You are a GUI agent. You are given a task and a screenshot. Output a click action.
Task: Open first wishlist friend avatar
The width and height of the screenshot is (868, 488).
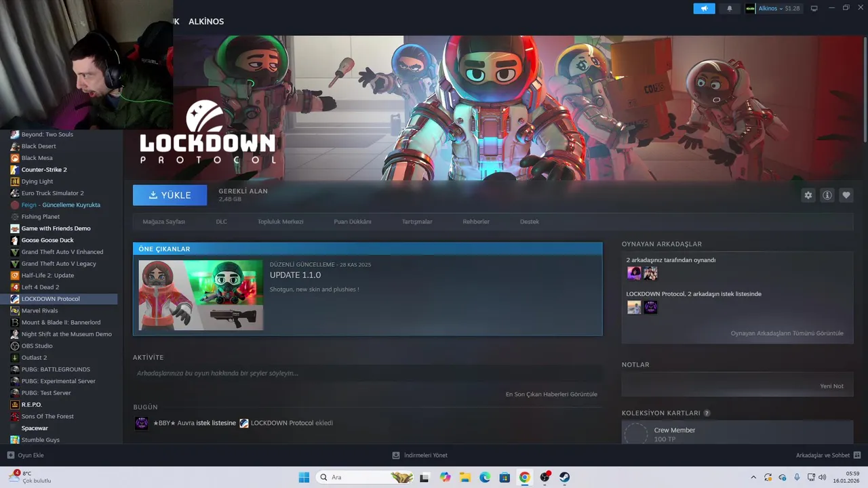pos(634,307)
